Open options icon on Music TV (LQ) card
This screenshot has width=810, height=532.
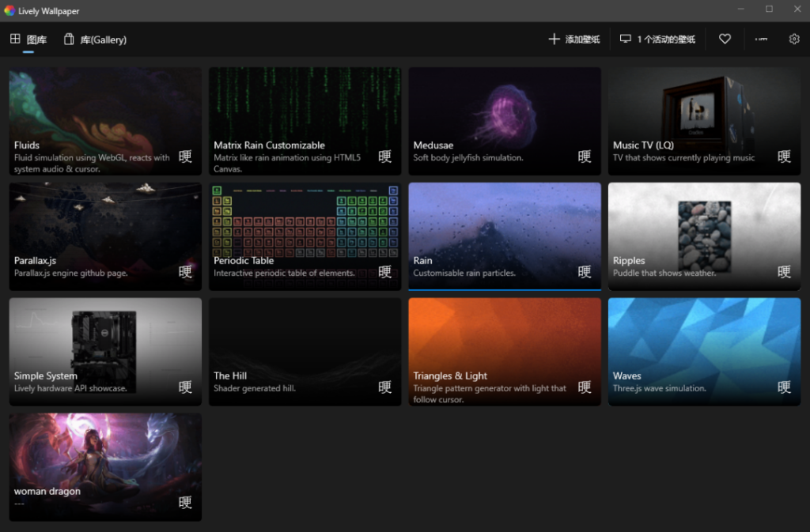pyautogui.click(x=784, y=157)
